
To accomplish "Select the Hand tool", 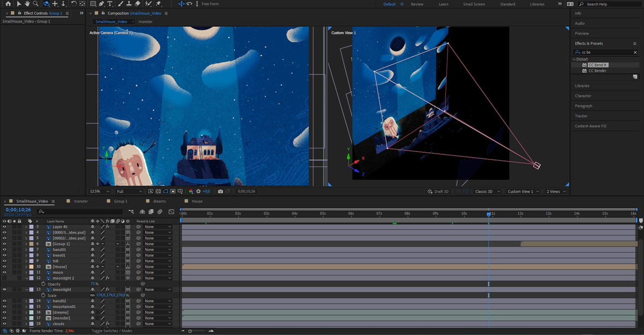I will click(27, 4).
